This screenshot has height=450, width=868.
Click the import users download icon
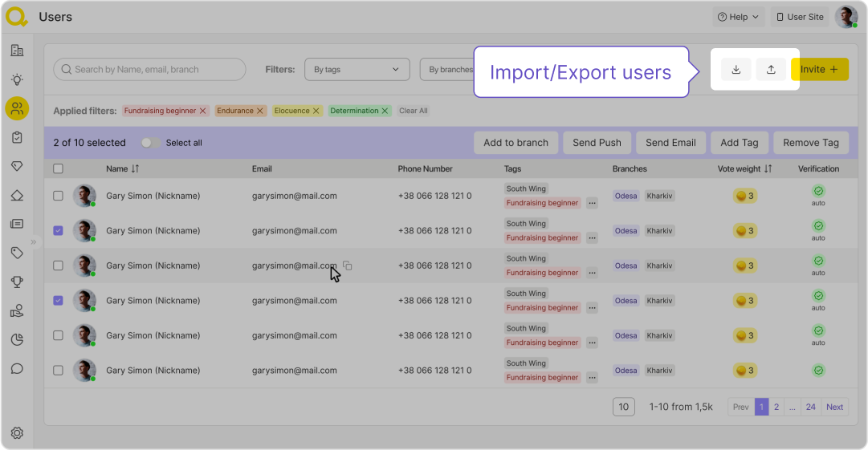(736, 70)
